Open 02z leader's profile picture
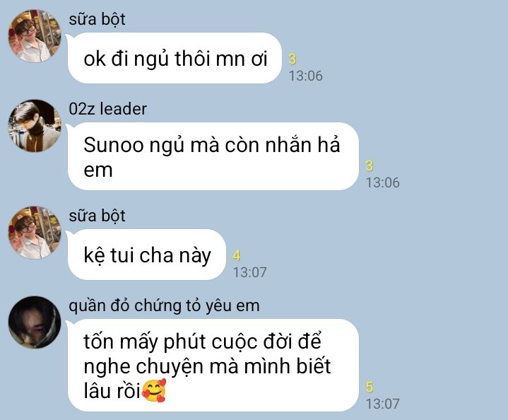 [x=35, y=126]
